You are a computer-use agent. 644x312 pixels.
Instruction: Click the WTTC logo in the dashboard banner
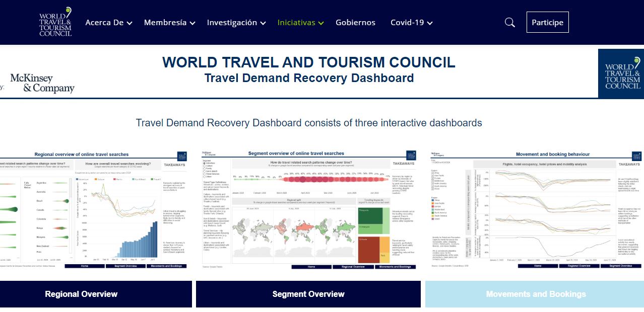point(621,73)
